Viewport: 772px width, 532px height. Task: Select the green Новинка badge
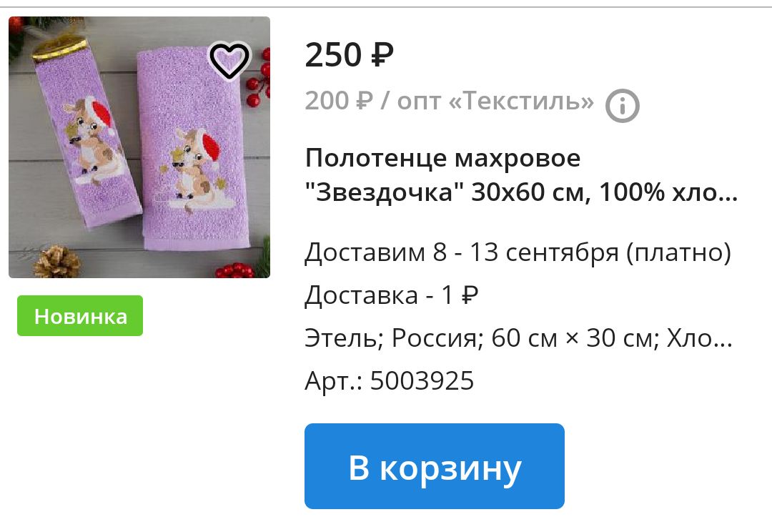80,316
